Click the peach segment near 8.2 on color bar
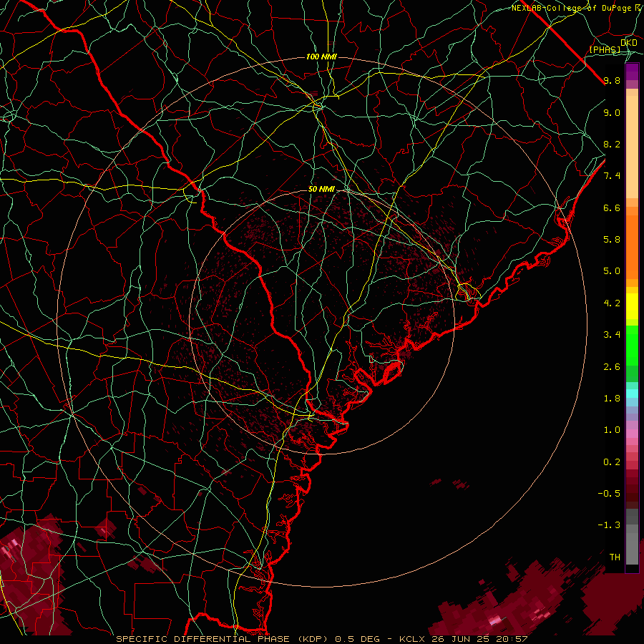This screenshot has height=644, width=644. 632,147
